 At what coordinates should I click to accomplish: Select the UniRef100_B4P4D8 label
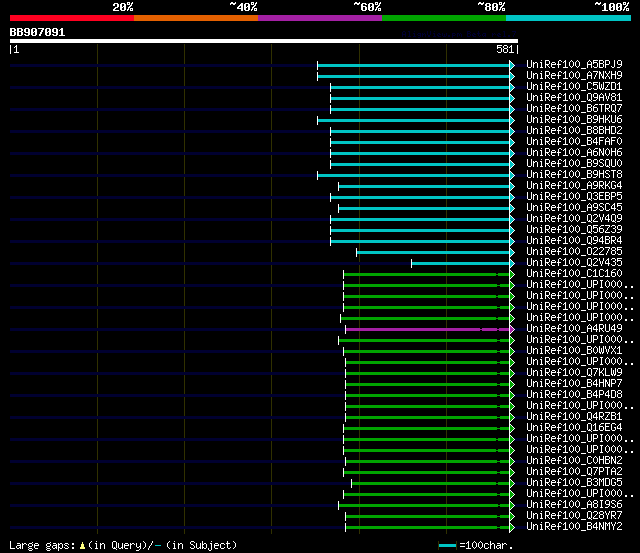coord(574,395)
